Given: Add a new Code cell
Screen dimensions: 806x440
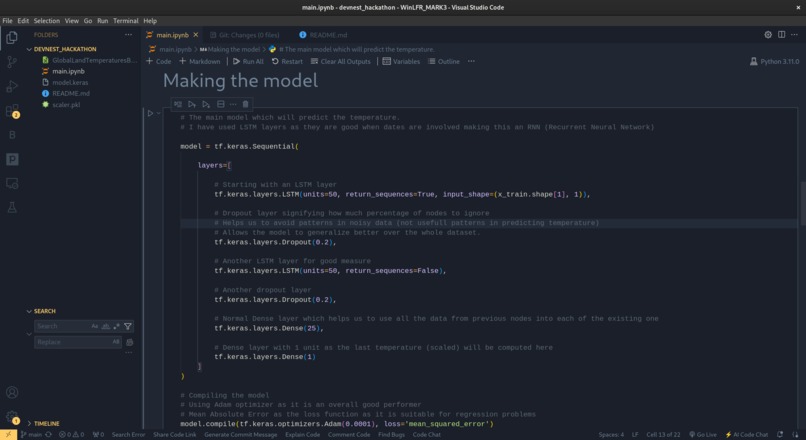Looking at the screenshot, I should (158, 61).
